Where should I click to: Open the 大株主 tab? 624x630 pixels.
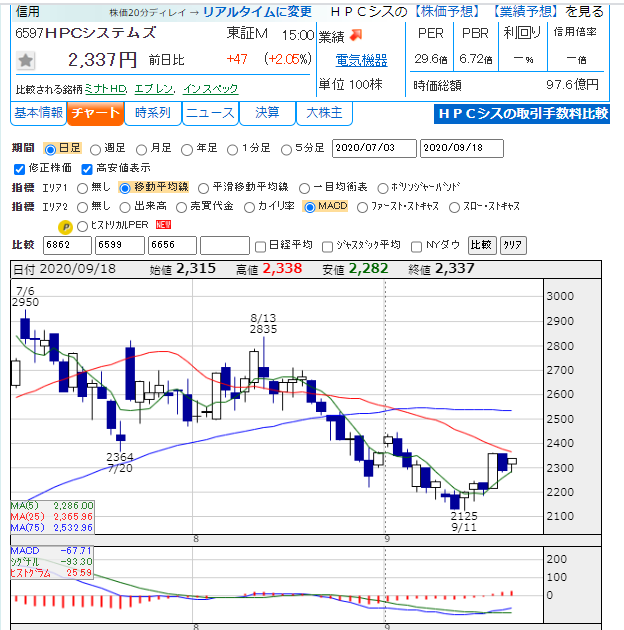point(324,113)
